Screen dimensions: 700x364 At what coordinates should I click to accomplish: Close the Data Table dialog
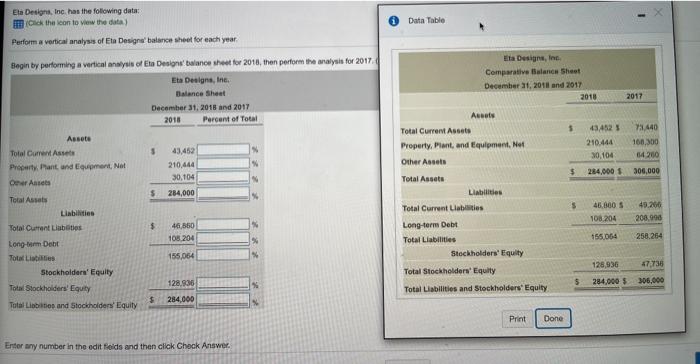658,13
